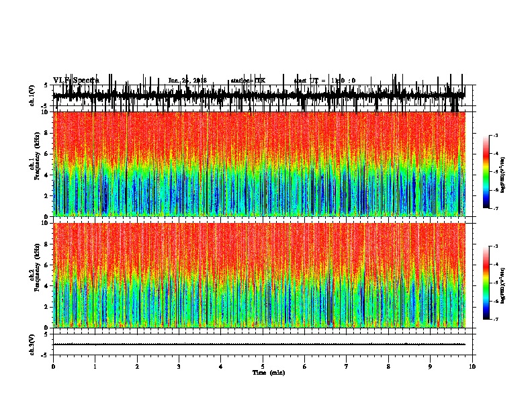Click time axis tick label 7
This screenshot has height=411, width=532.
click(347, 366)
